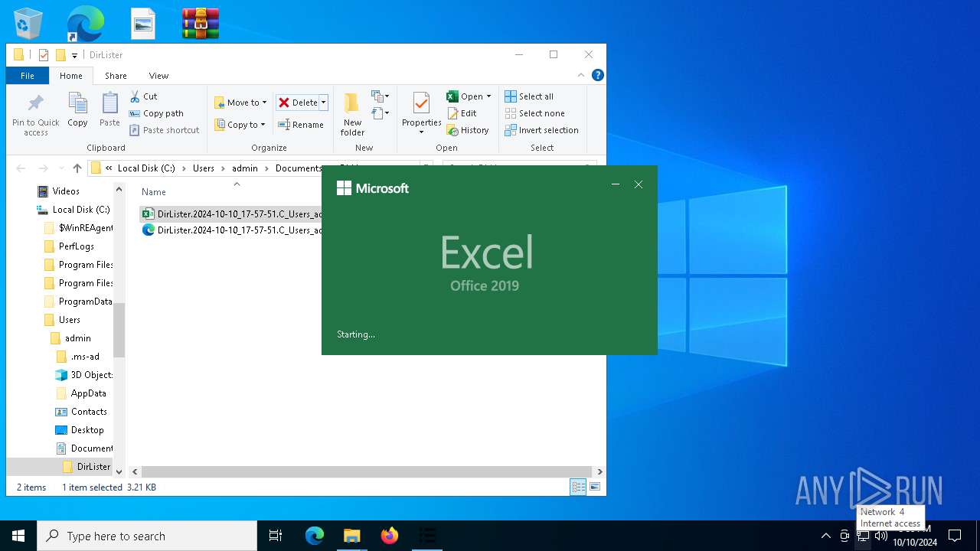Click the Back navigation arrow
Screen dimensions: 980x551
tap(21, 168)
